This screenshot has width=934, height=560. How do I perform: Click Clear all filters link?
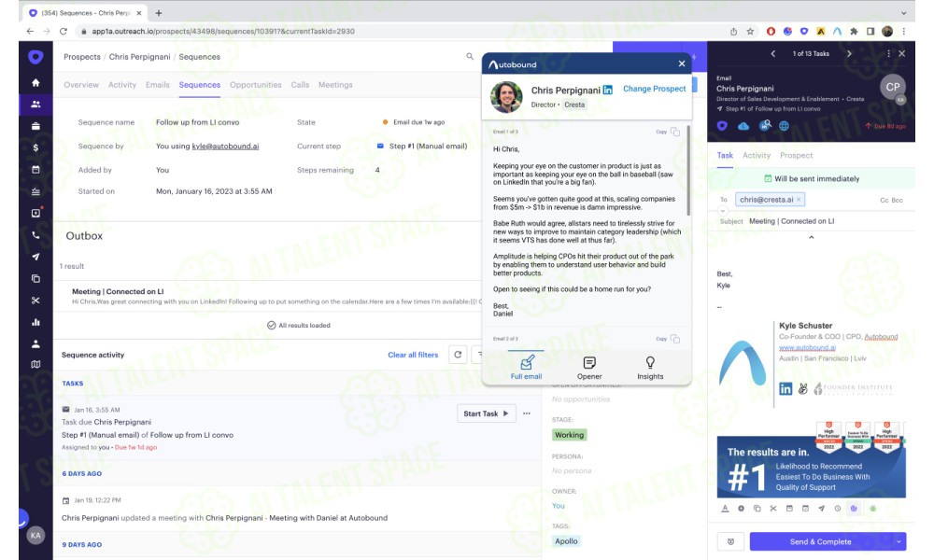(x=413, y=355)
